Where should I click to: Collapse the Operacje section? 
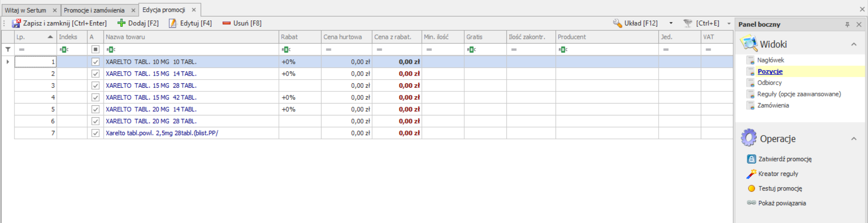click(x=854, y=139)
